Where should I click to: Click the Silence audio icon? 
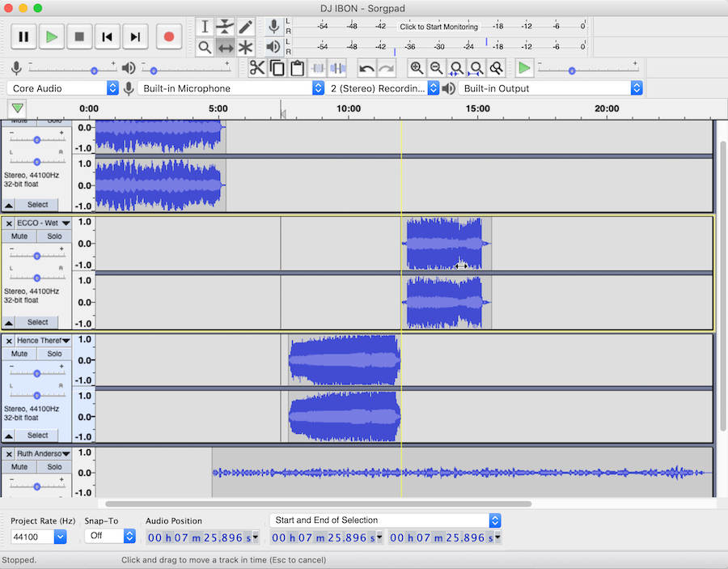click(x=337, y=68)
